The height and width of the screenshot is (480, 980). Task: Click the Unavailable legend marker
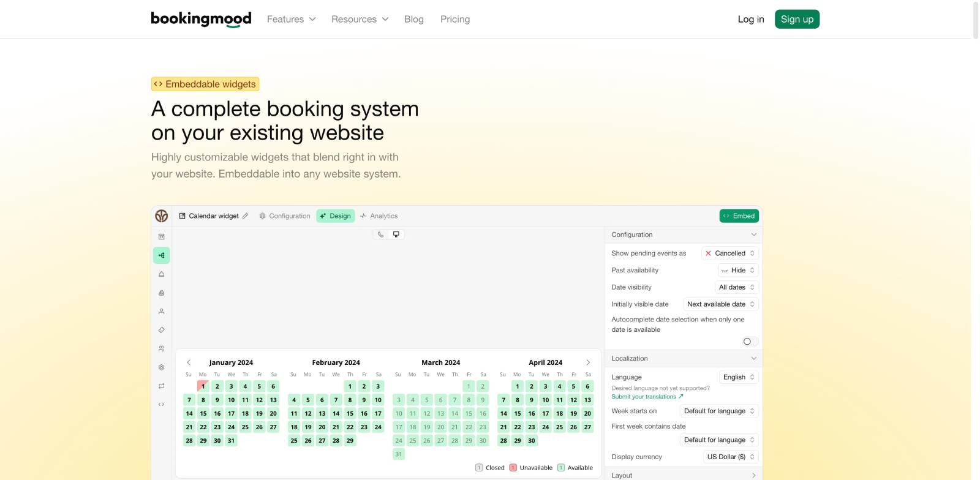pos(513,468)
